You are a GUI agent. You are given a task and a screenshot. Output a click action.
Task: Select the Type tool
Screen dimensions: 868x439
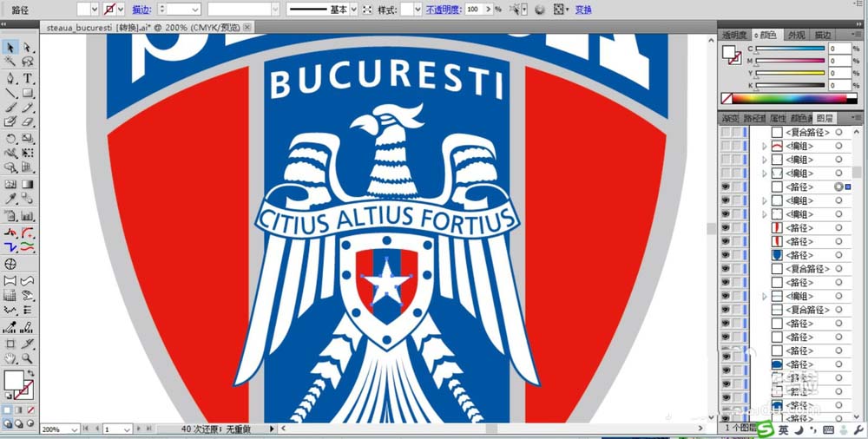click(x=27, y=78)
